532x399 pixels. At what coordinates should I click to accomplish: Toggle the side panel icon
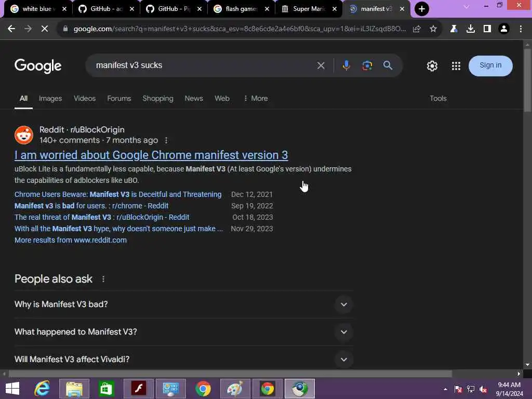(487, 29)
